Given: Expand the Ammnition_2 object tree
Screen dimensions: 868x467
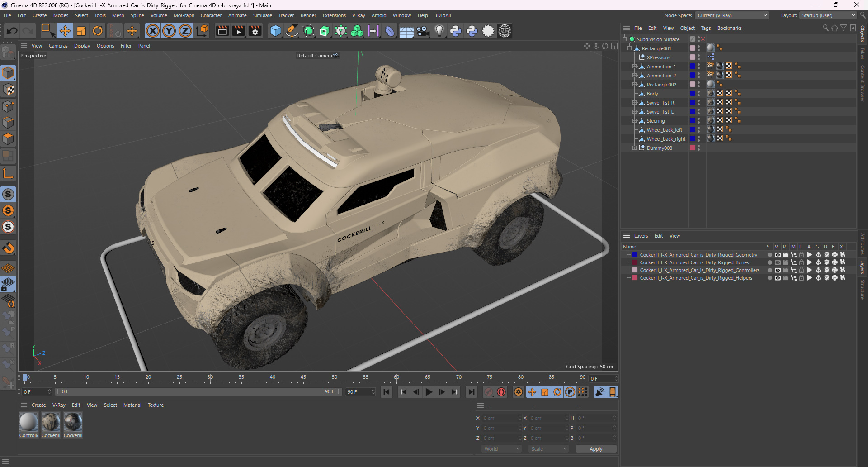Looking at the screenshot, I should [x=634, y=76].
